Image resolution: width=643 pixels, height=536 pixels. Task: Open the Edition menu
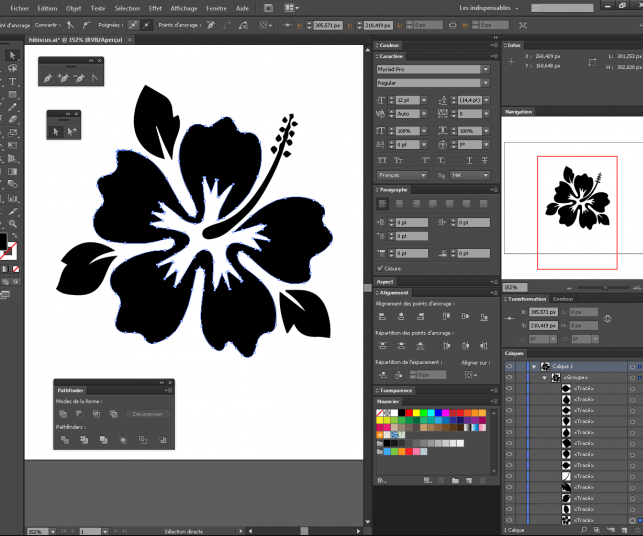click(x=47, y=8)
